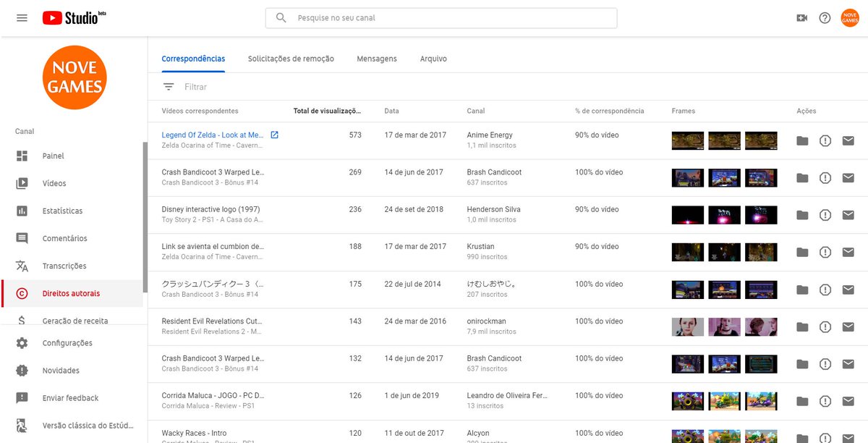Click the sidebar vertical scrollbar
The width and height of the screenshot is (868, 443).
coord(145,217)
